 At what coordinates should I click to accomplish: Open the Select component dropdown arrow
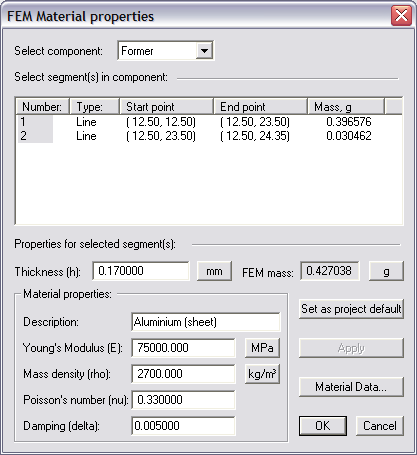point(204,51)
